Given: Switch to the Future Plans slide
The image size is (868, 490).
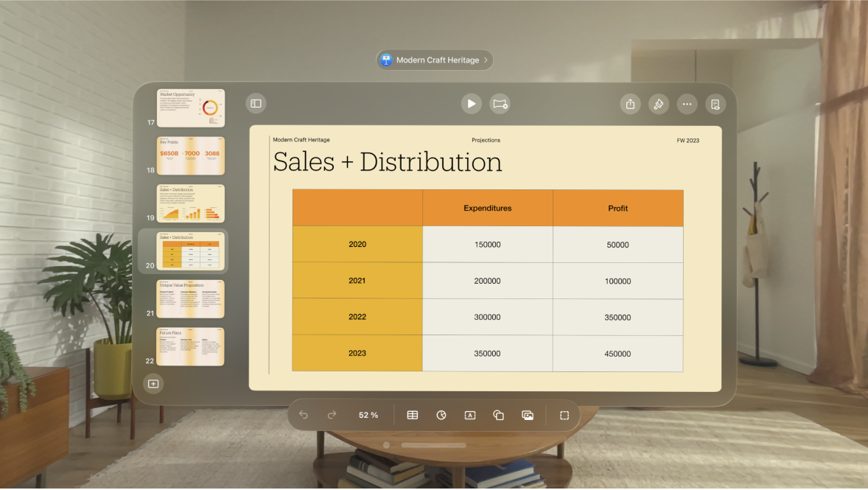Looking at the screenshot, I should [190, 346].
